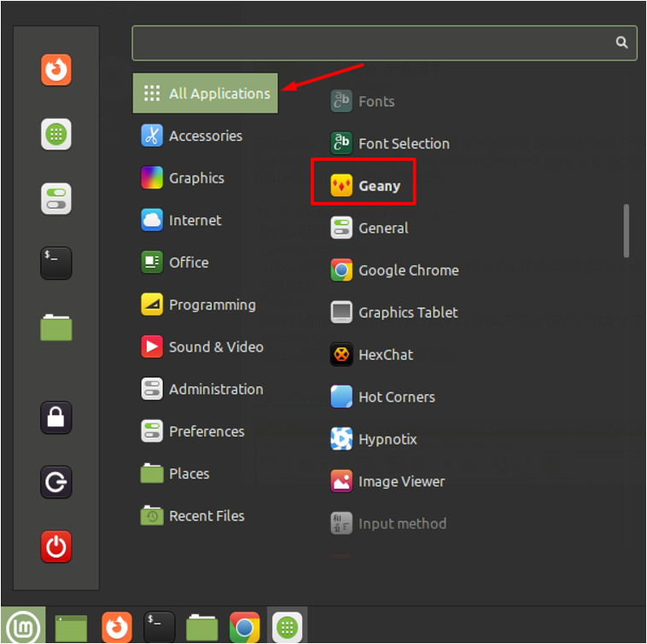Image resolution: width=647 pixels, height=644 pixels.
Task: Launch the Geany editor
Action: [365, 186]
